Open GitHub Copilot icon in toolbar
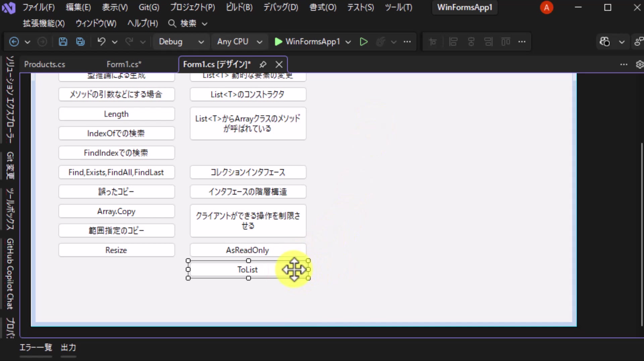Screen dimensions: 644x361 [x=605, y=42]
